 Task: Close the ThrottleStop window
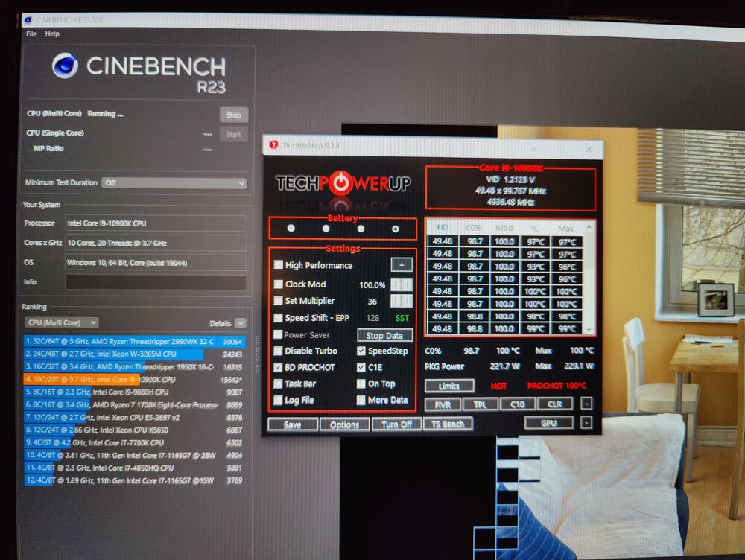click(x=589, y=149)
